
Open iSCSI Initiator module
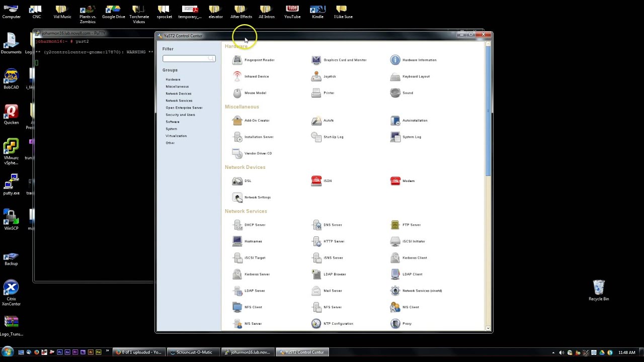coord(408,241)
